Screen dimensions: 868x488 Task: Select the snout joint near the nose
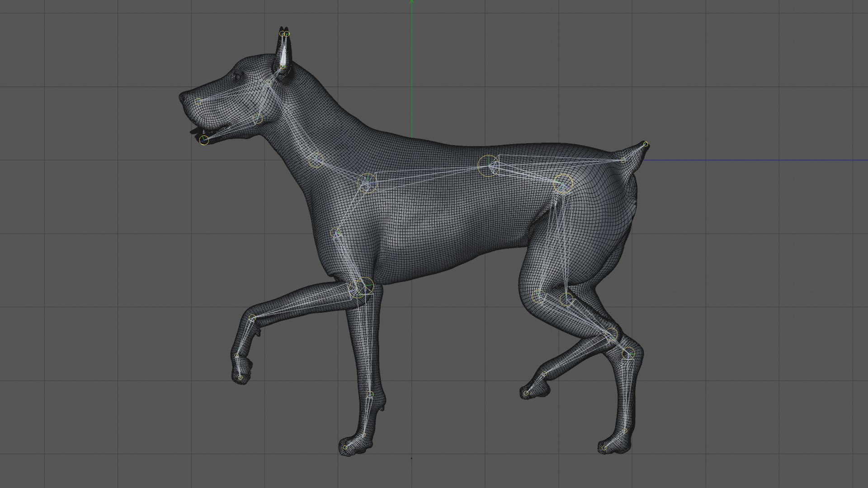tap(198, 102)
